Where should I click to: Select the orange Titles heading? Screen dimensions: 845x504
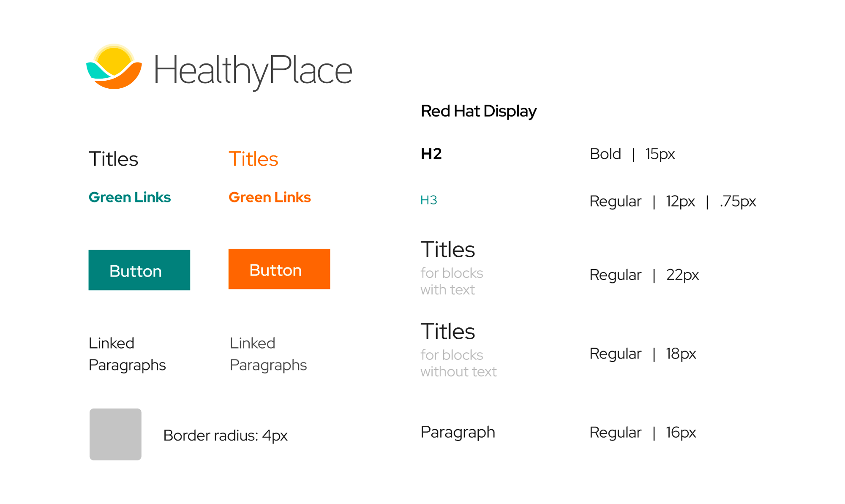point(253,159)
